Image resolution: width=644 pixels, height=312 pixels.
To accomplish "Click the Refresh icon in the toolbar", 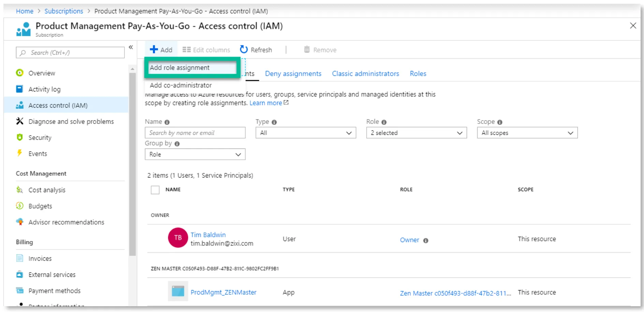I will click(244, 49).
